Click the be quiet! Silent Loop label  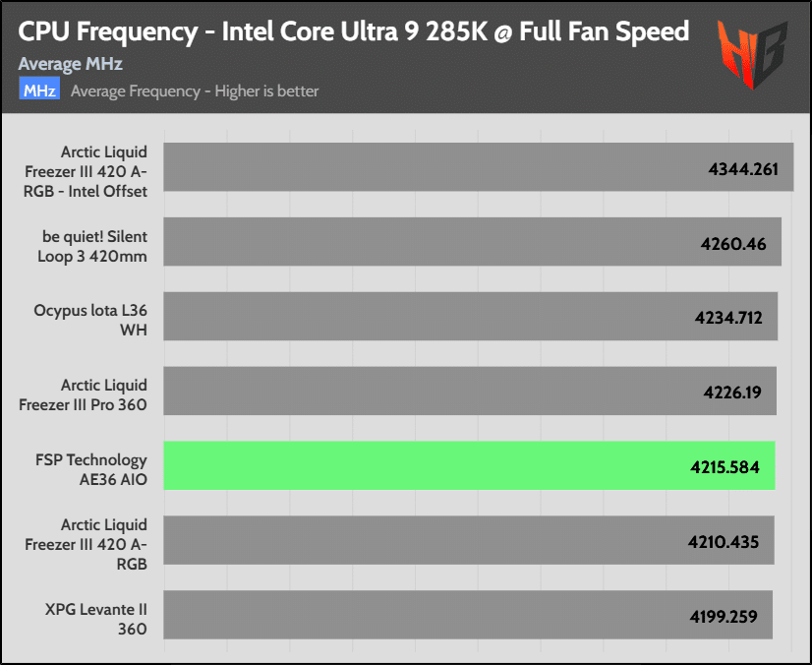click(x=92, y=246)
